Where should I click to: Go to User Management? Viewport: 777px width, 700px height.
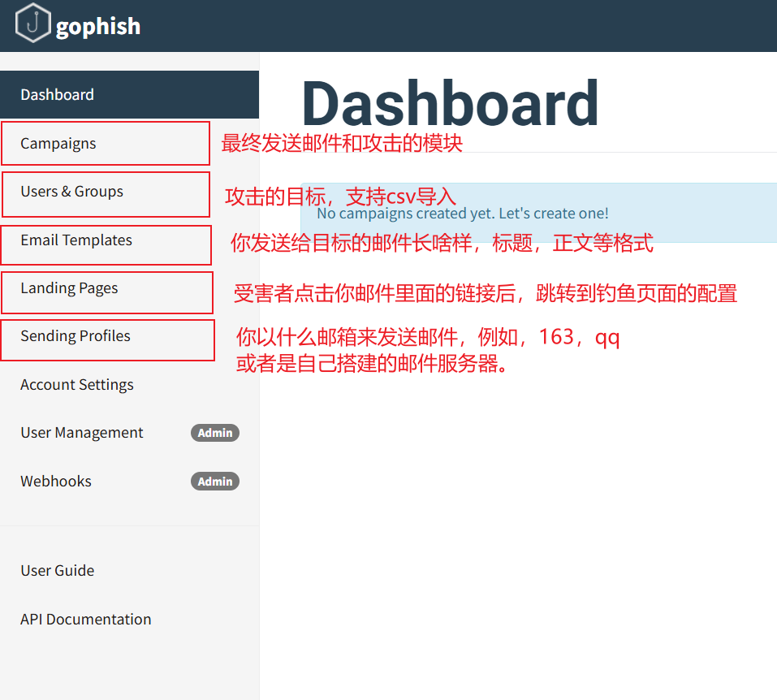82,433
